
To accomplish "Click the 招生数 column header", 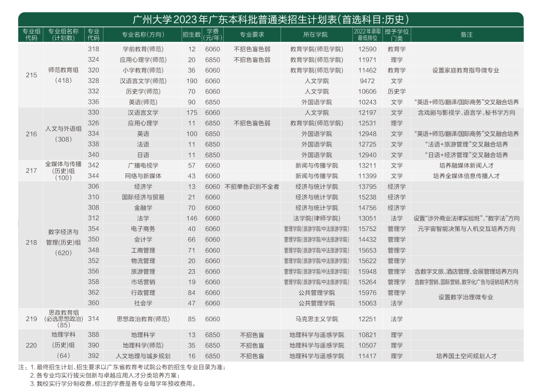I will point(191,34).
